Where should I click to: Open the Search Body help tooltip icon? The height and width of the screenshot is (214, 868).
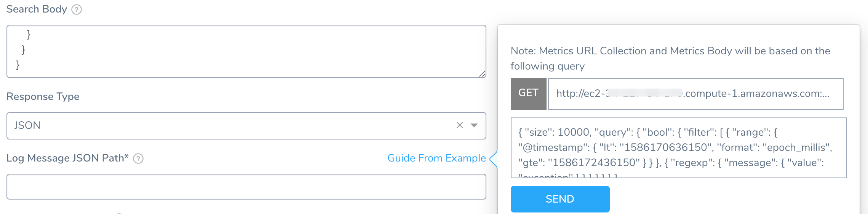tap(77, 10)
